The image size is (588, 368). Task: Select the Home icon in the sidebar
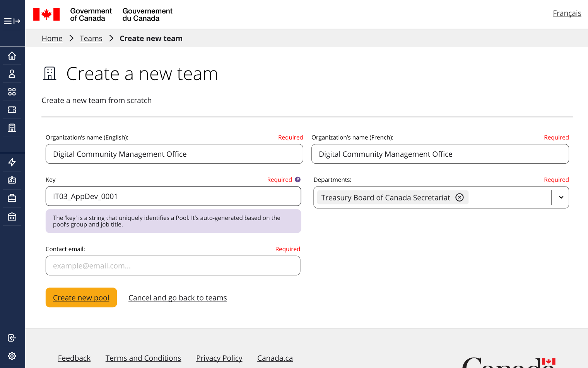(12, 55)
